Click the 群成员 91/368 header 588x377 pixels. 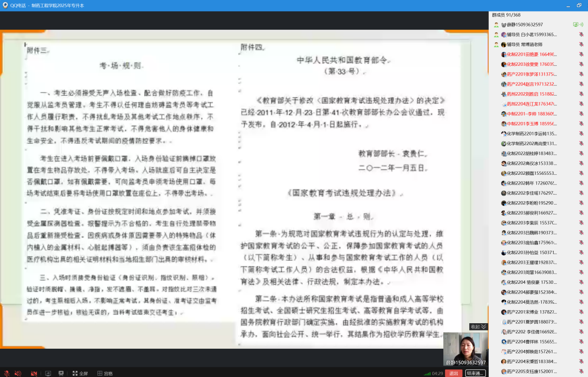coord(506,15)
